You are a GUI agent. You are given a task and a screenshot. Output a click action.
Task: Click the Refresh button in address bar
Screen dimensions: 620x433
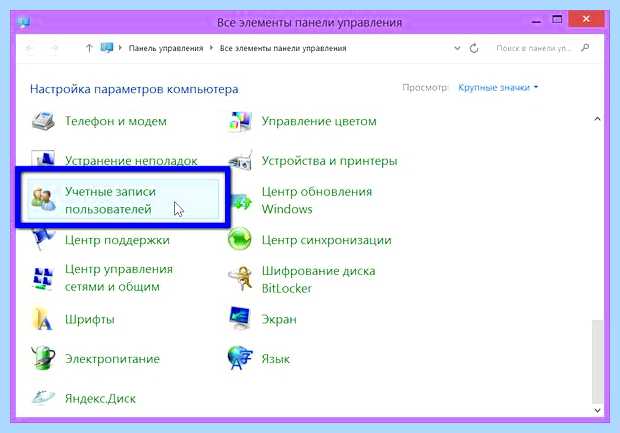coord(474,48)
